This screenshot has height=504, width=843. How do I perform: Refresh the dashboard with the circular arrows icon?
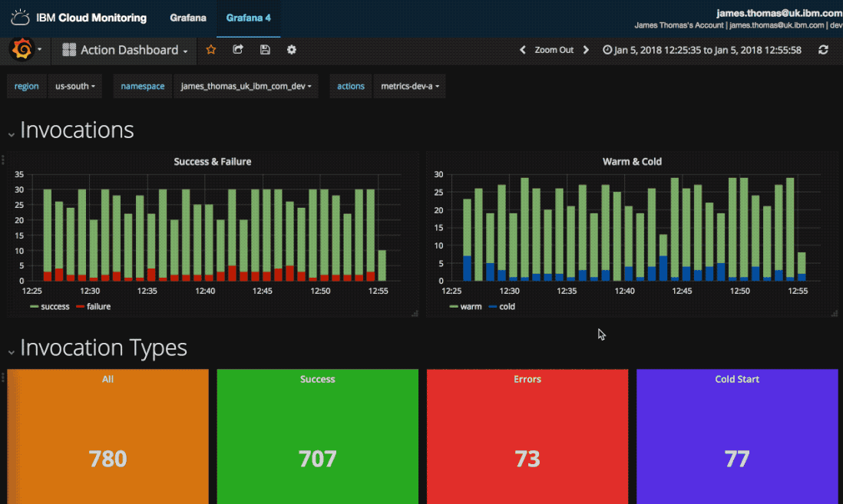coord(823,49)
